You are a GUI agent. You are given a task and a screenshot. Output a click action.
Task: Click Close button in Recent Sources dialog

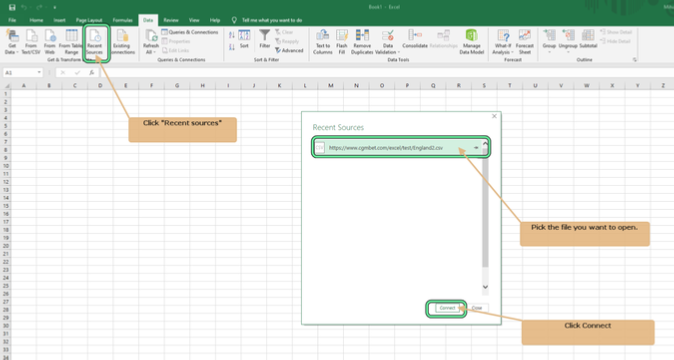click(477, 308)
